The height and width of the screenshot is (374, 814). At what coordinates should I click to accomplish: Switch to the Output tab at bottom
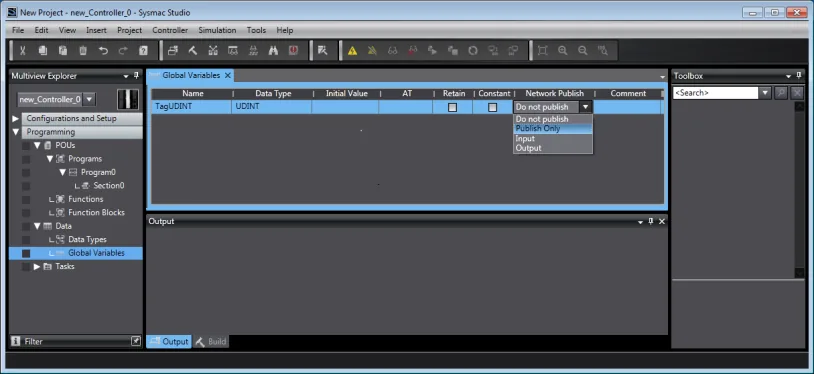pyautogui.click(x=169, y=341)
